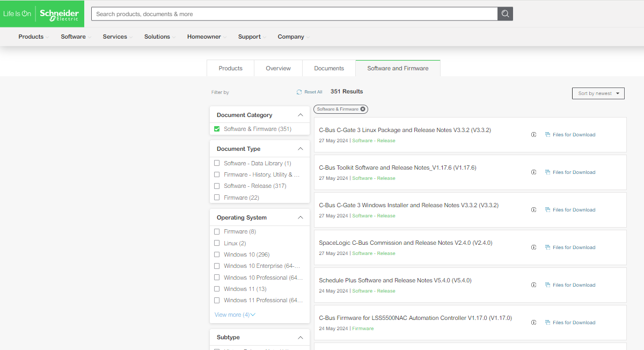Open the Support navigation menu

(x=252, y=37)
